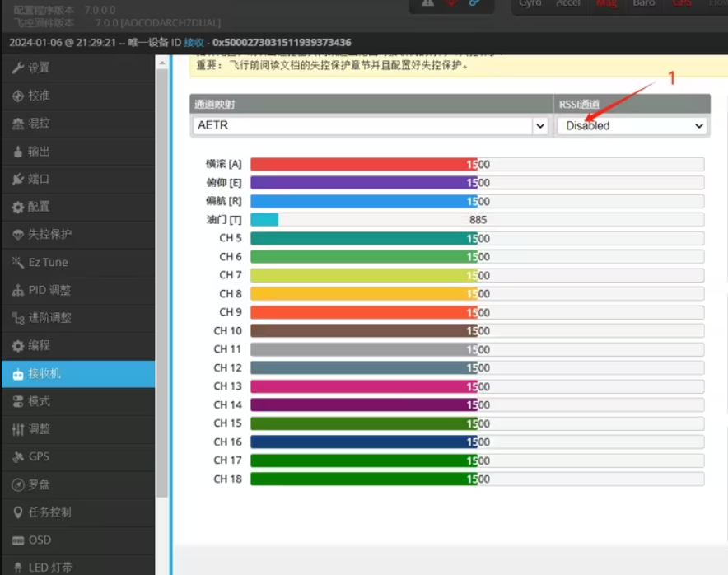728x575 pixels.
Task: Click the OSD icon in the sidebar
Action: (17, 540)
